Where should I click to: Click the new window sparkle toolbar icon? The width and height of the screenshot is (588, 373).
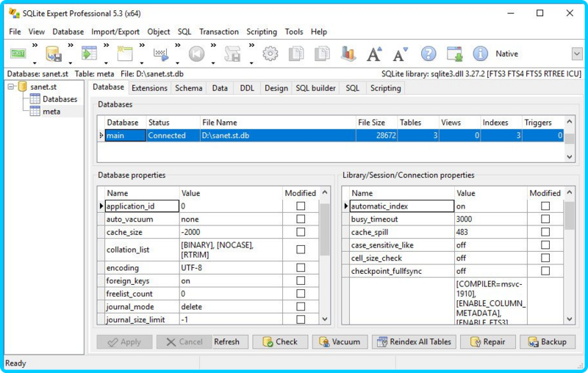[125, 54]
